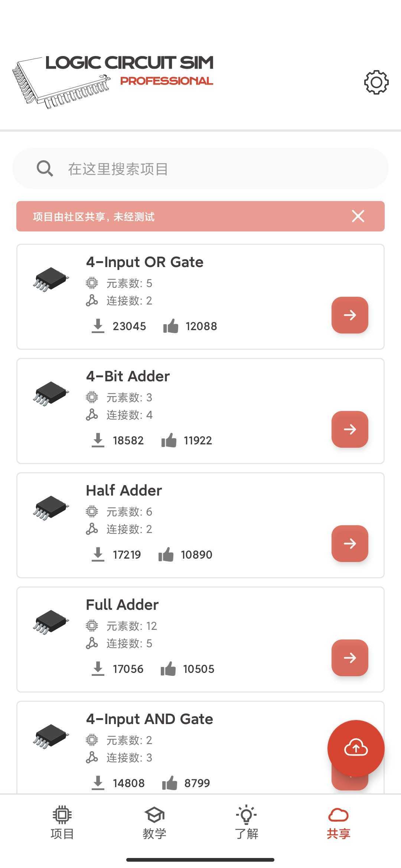Viewport: 401px width, 868px height.
Task: Tap the Logic Circuit Sim logo
Action: pos(113,80)
